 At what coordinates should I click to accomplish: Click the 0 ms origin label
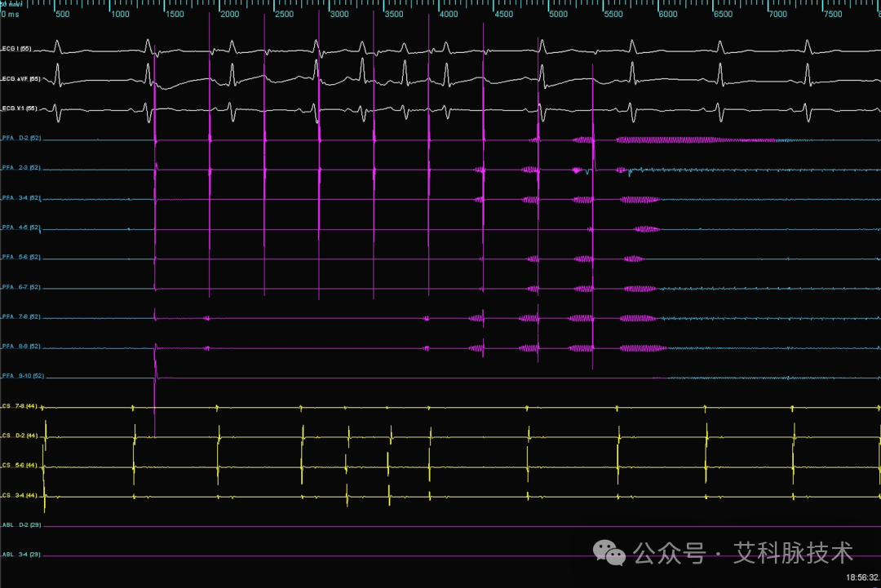10,14
